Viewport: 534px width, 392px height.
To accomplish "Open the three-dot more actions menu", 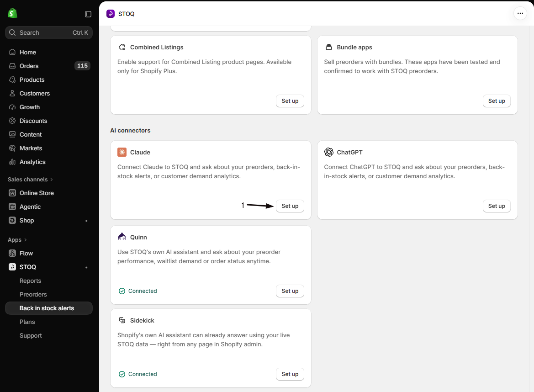I will [520, 13].
